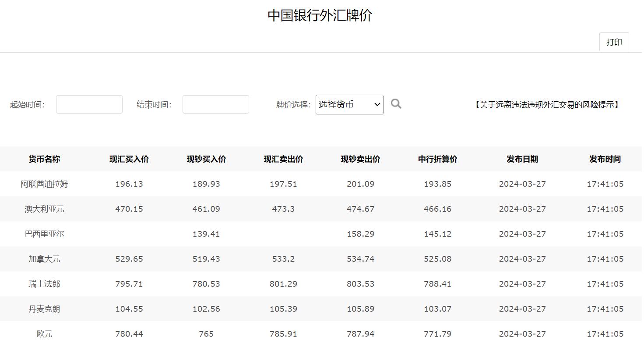
Task: Click the magnifier search icon
Action: coord(396,104)
